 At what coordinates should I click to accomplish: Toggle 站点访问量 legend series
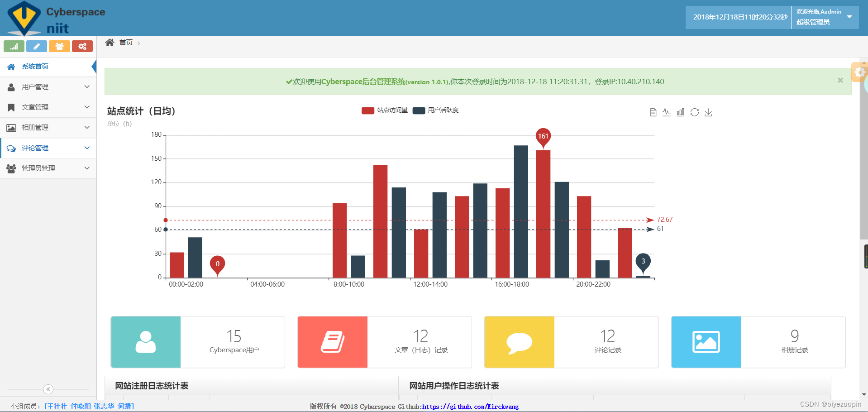[x=385, y=110]
